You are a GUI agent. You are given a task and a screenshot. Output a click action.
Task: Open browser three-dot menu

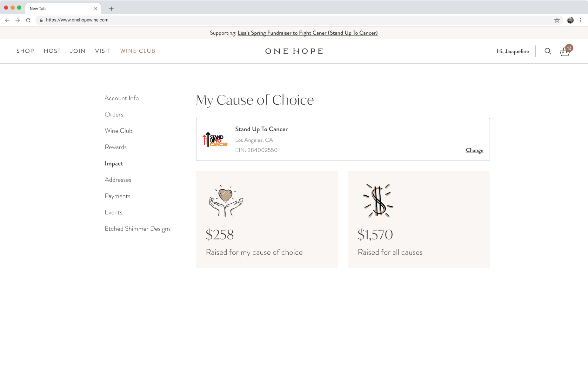click(x=581, y=20)
